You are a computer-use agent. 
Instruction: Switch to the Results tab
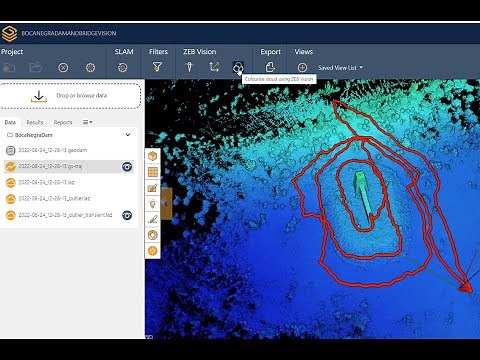click(35, 122)
